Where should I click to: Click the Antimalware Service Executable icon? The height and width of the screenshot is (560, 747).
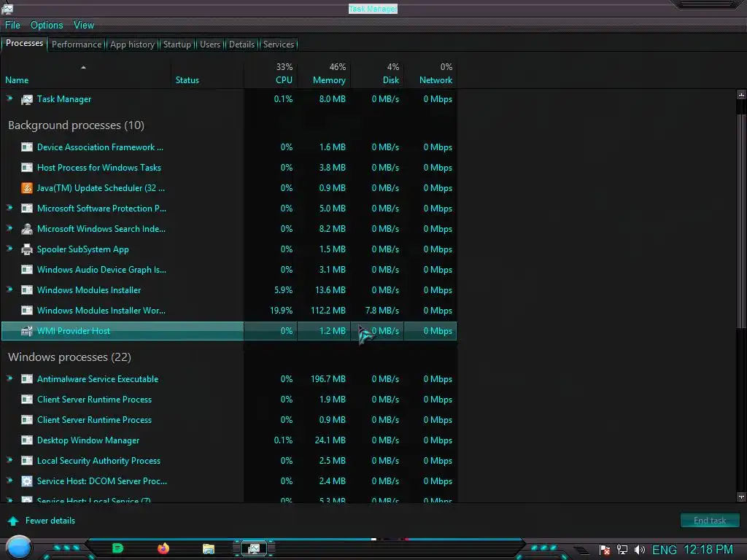(x=27, y=379)
